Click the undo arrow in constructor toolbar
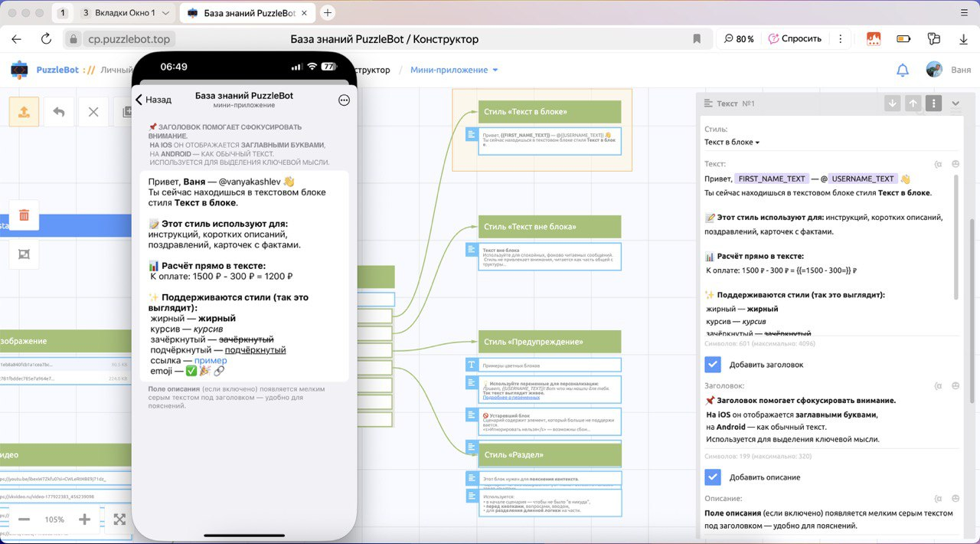980x544 pixels. [x=58, y=112]
